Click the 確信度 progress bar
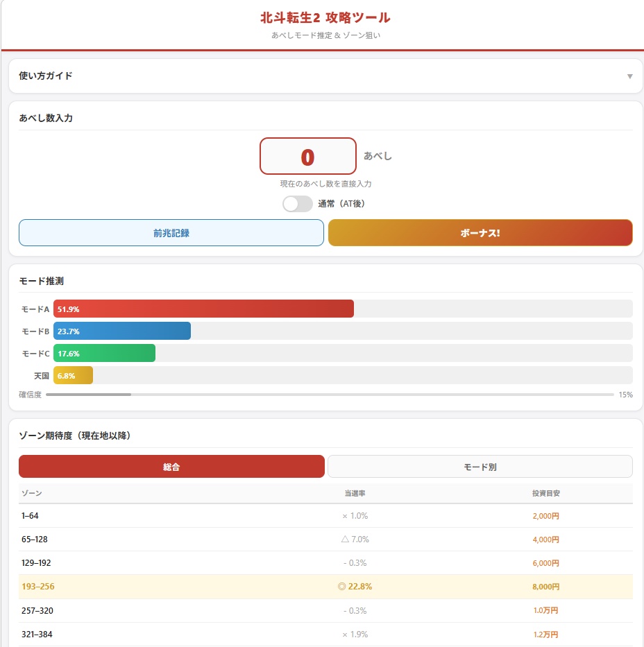The height and width of the screenshot is (647, 644). [330, 395]
